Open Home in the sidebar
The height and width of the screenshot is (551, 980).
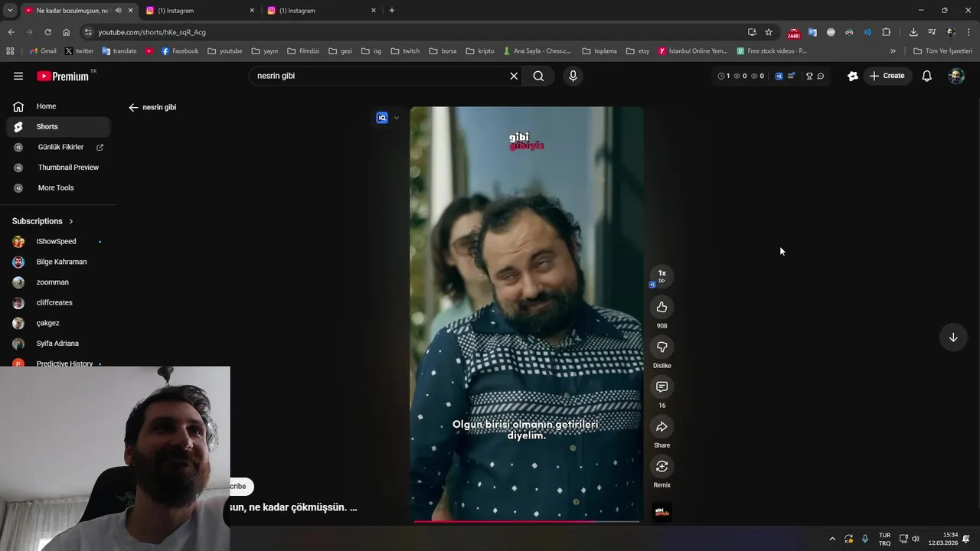58,106
